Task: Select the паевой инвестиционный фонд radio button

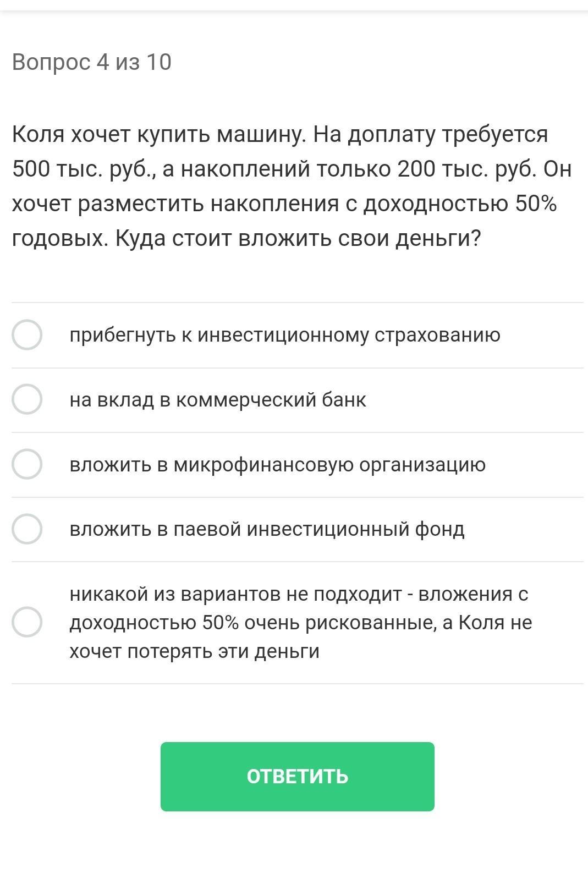Action: pos(27,529)
